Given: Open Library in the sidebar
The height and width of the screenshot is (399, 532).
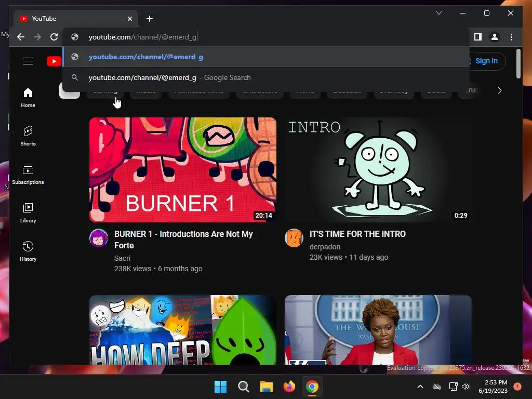Looking at the screenshot, I should click(x=28, y=212).
